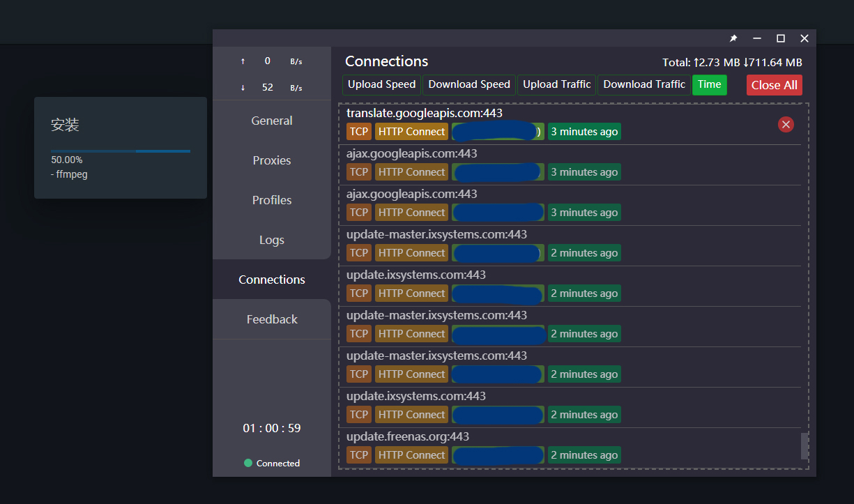
Task: Sort connections by Download Speed
Action: coord(469,84)
